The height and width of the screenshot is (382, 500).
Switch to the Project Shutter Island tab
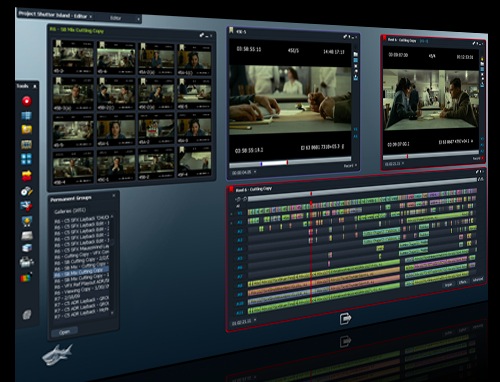53,15
